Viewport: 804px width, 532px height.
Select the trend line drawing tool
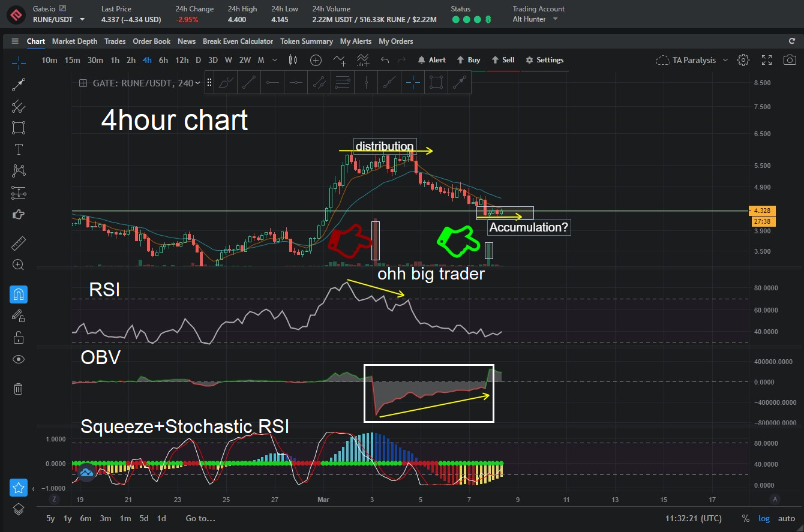point(18,84)
